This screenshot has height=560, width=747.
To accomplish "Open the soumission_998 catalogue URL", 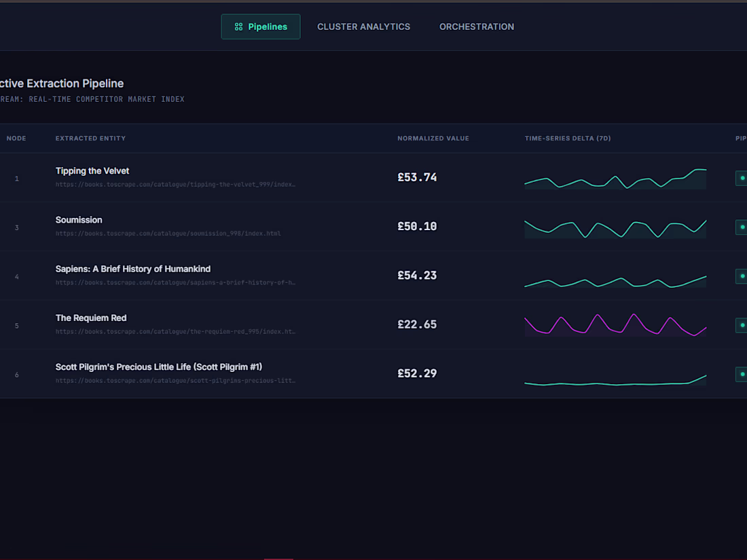I will (x=168, y=234).
